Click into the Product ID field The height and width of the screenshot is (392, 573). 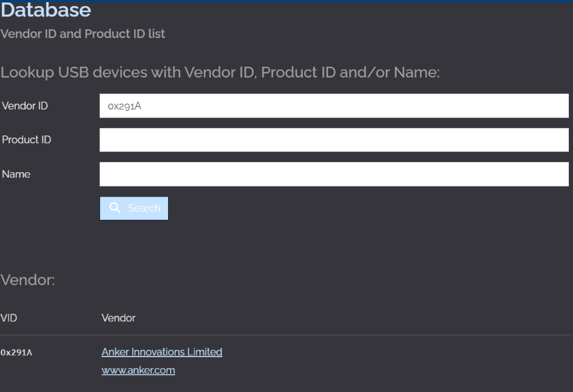pyautogui.click(x=333, y=140)
